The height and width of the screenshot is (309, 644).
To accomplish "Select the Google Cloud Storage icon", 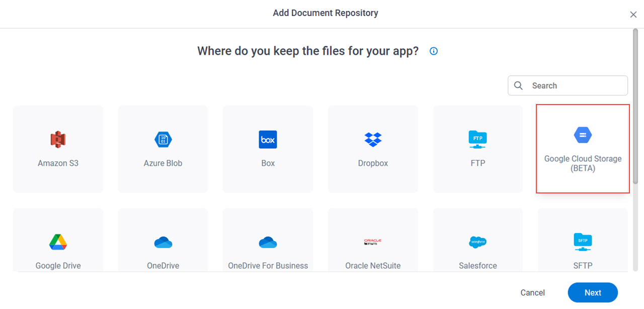I will point(583,135).
